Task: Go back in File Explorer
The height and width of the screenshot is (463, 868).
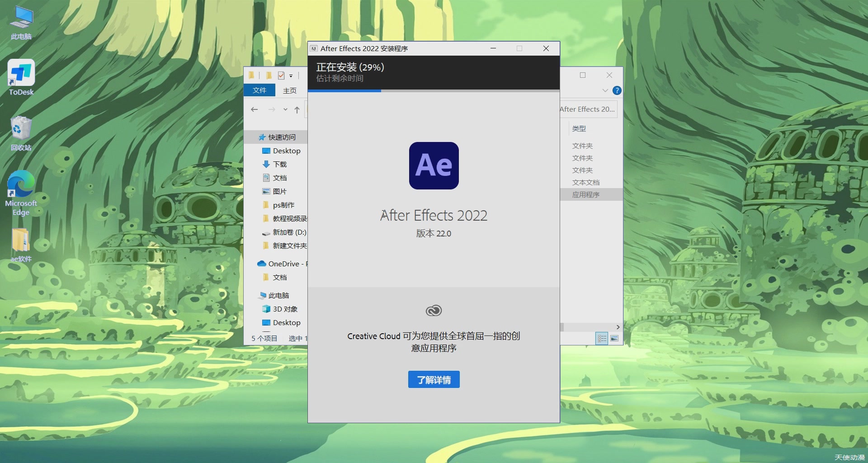Action: pyautogui.click(x=255, y=109)
